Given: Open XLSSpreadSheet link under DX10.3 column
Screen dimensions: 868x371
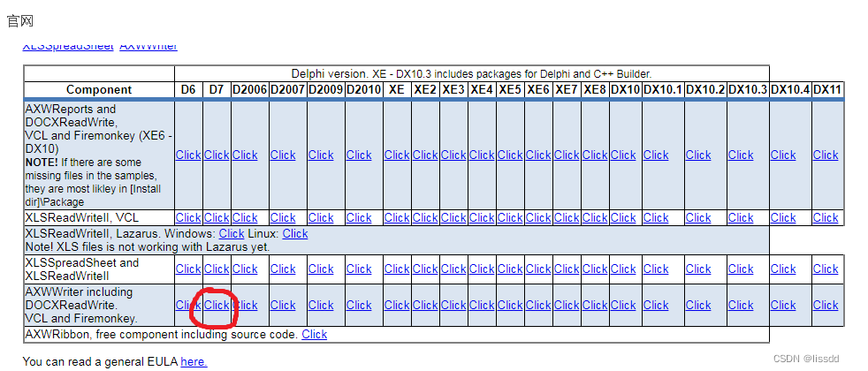Looking at the screenshot, I should point(741,269).
